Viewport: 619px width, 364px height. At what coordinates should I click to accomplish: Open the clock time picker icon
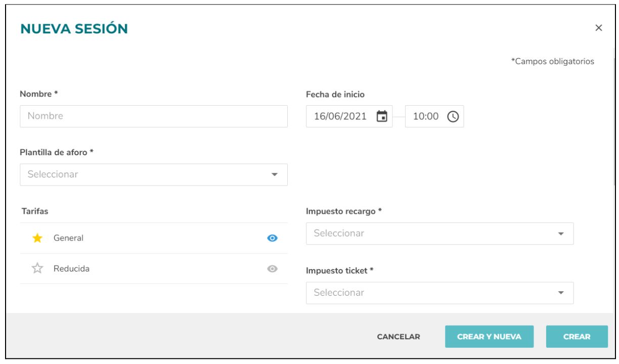coord(453,116)
